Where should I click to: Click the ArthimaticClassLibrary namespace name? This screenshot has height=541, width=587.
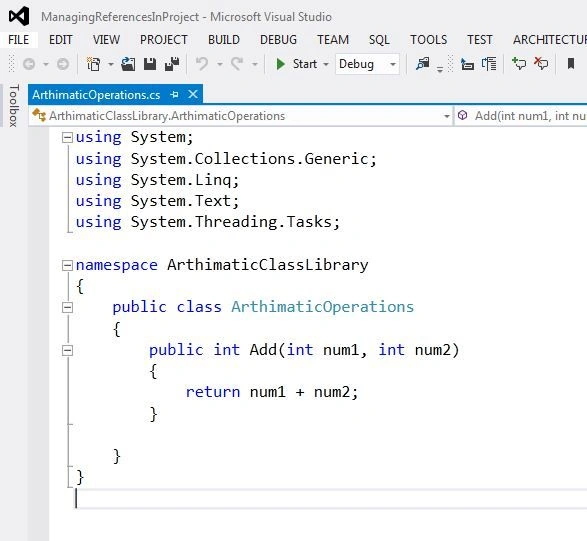(x=268, y=265)
